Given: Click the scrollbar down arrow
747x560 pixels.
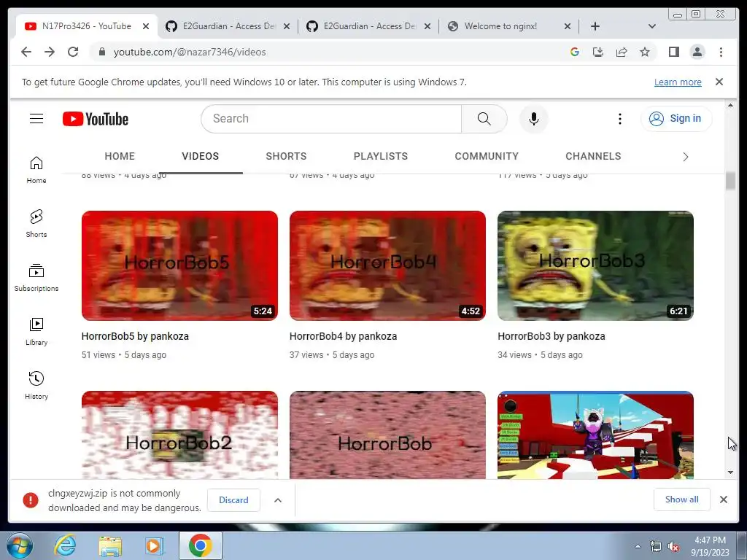Looking at the screenshot, I should point(730,472).
